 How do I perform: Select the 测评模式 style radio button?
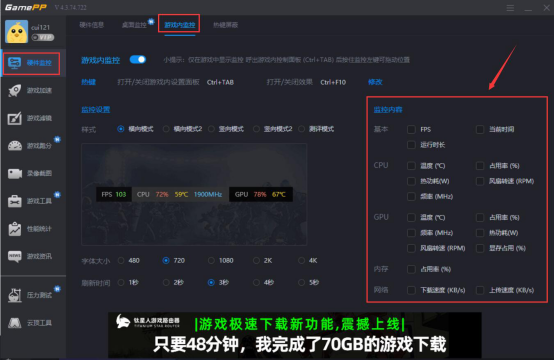301,129
